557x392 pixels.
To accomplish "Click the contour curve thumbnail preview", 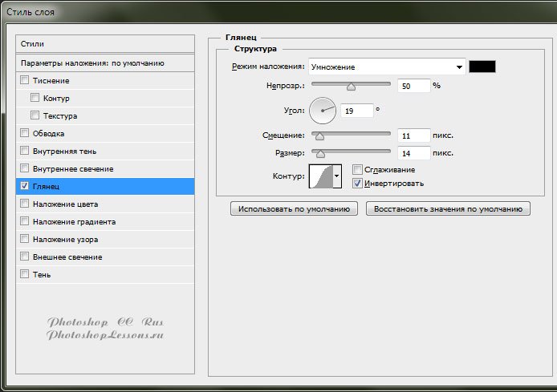I will click(x=320, y=176).
